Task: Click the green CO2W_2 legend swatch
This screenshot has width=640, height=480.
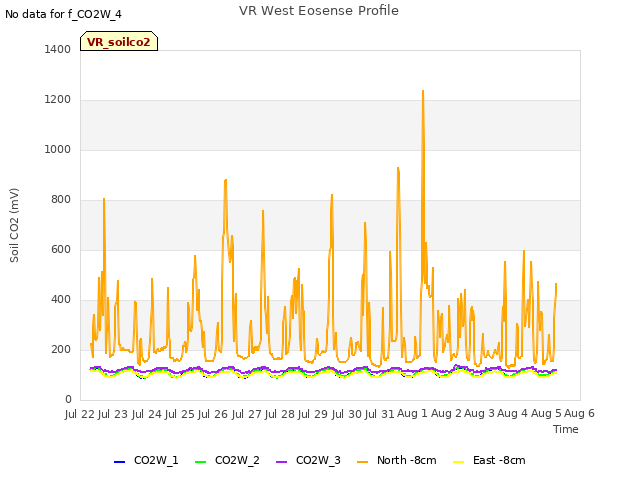Action: click(x=200, y=462)
